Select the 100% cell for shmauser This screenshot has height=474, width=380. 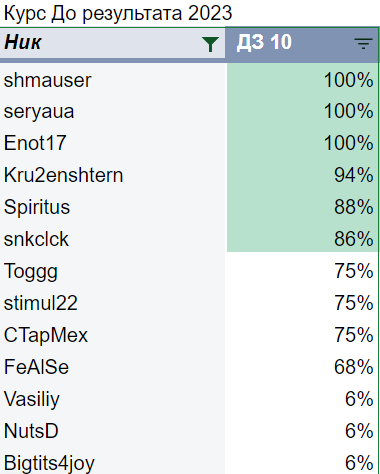[x=302, y=80]
